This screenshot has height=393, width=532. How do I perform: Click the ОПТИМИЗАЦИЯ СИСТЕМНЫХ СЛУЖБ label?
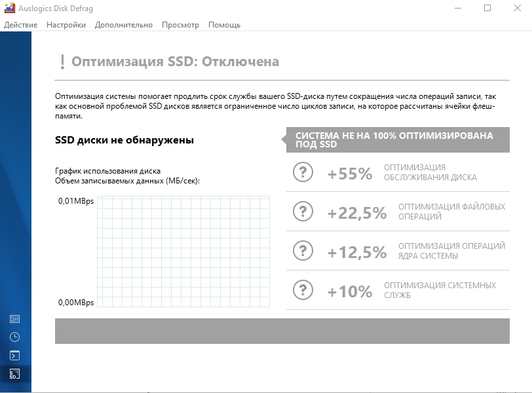tap(440, 290)
